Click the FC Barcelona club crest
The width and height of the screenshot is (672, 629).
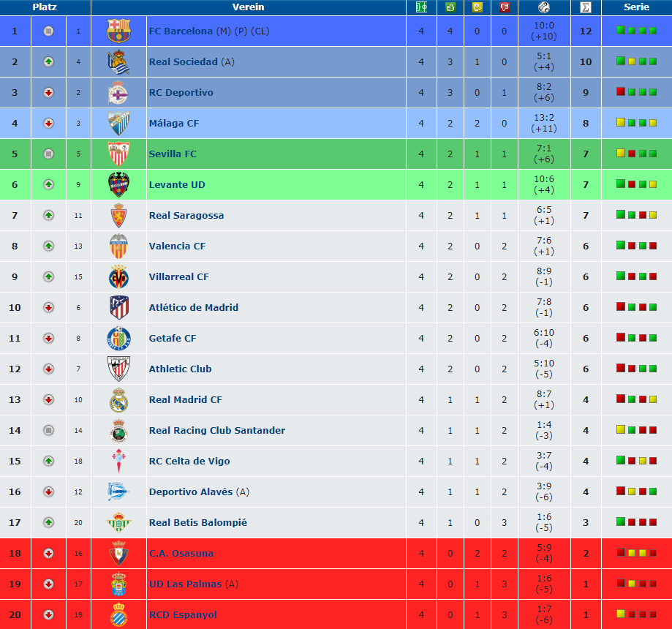(118, 31)
